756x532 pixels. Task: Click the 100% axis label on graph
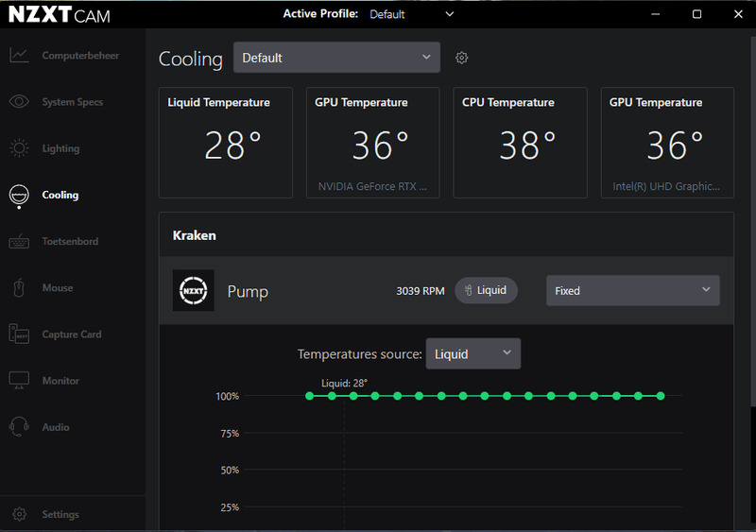pyautogui.click(x=227, y=397)
